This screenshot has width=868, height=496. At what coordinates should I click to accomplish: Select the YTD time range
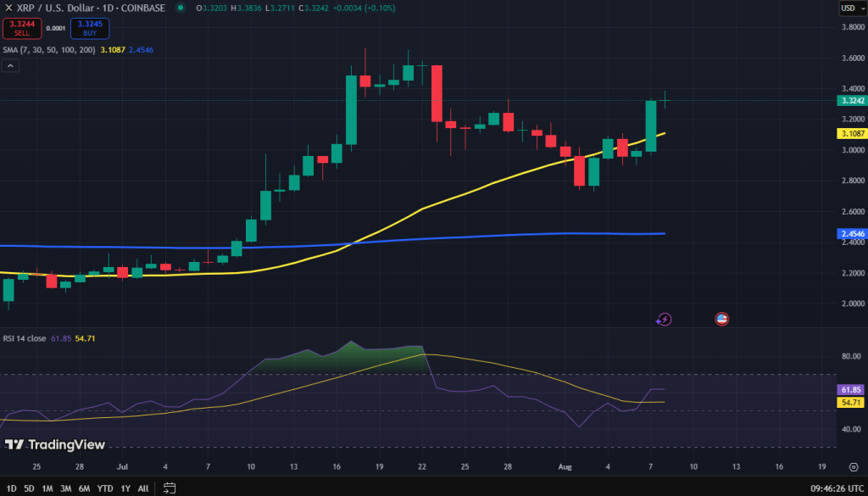105,488
